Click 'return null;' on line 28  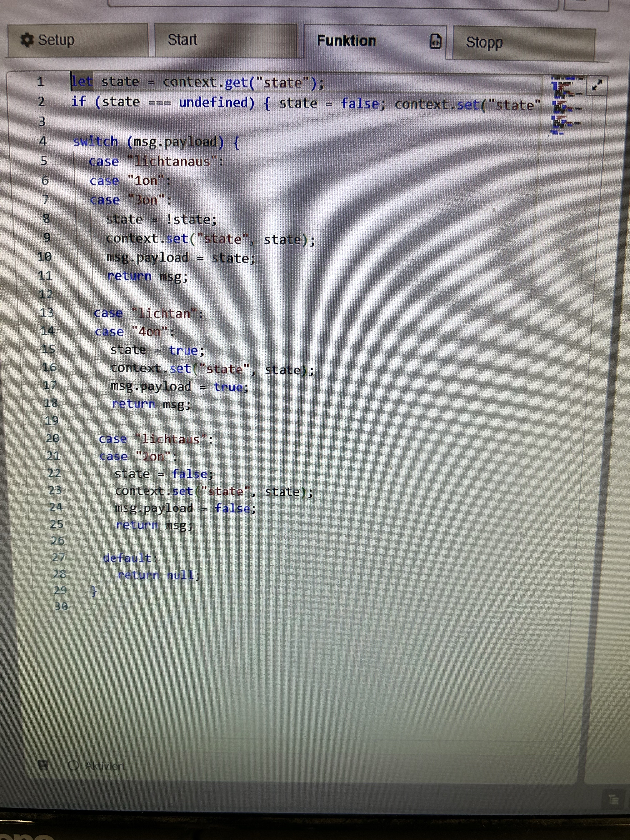tap(159, 575)
